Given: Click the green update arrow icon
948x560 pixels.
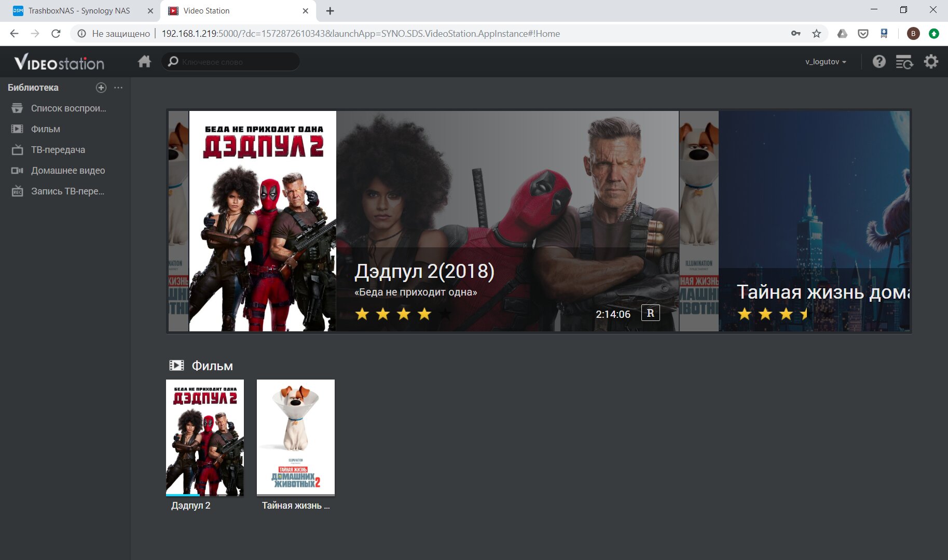Looking at the screenshot, I should pyautogui.click(x=934, y=34).
